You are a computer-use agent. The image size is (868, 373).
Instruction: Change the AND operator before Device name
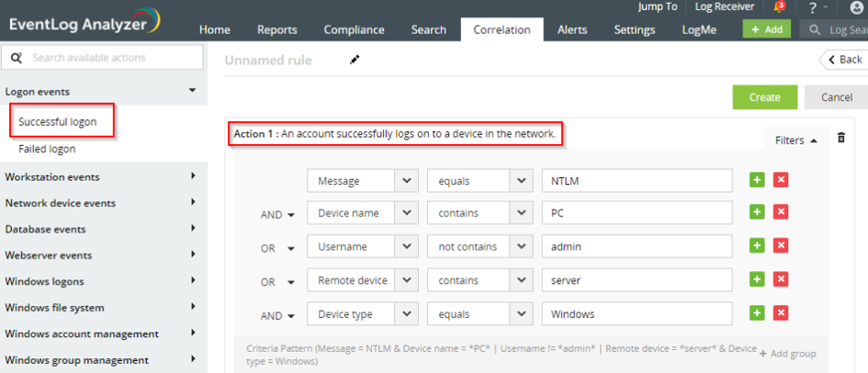click(x=277, y=214)
